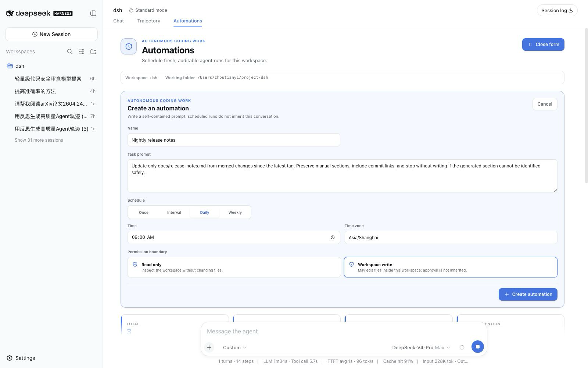Click the Automations clock header icon
Image resolution: width=588 pixels, height=368 pixels.
(x=129, y=46)
